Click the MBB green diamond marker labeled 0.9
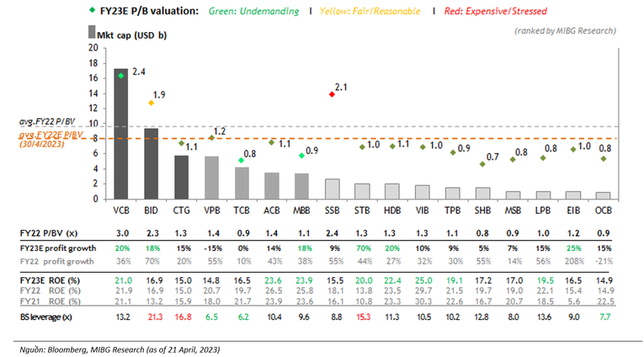Viewport: 644px width, 357px height. pos(301,156)
